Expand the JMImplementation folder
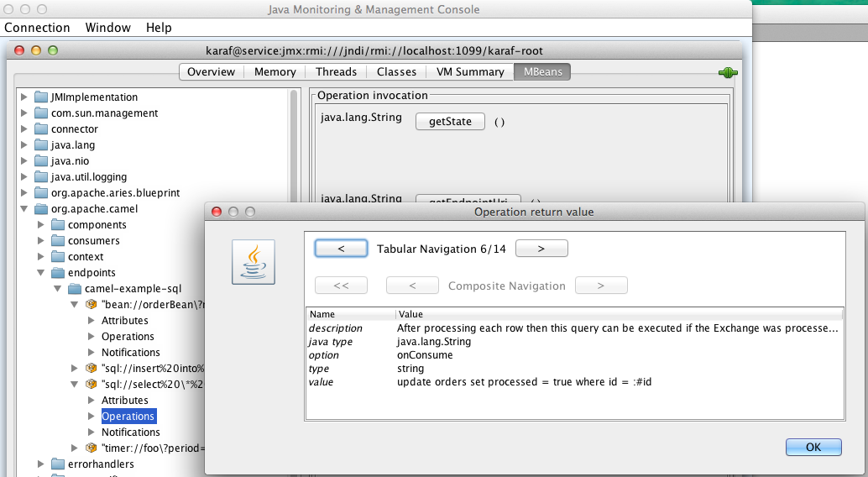Viewport: 868px width, 477px height. pyautogui.click(x=24, y=97)
